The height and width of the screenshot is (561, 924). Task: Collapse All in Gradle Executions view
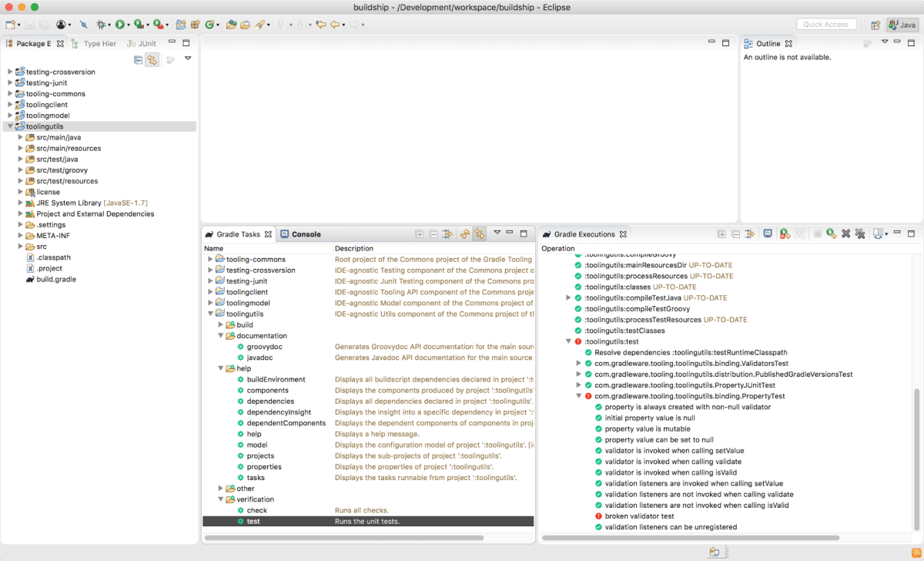tap(735, 234)
